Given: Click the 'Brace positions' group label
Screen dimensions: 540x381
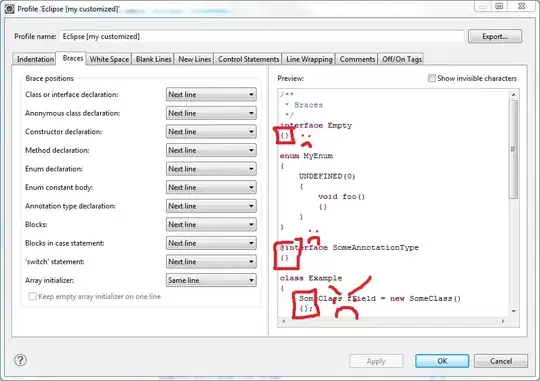Looking at the screenshot, I should tap(49, 78).
